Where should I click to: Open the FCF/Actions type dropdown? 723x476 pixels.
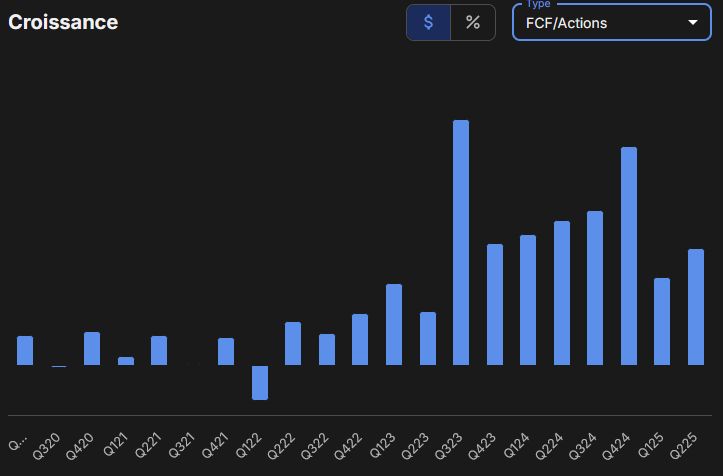612,23
